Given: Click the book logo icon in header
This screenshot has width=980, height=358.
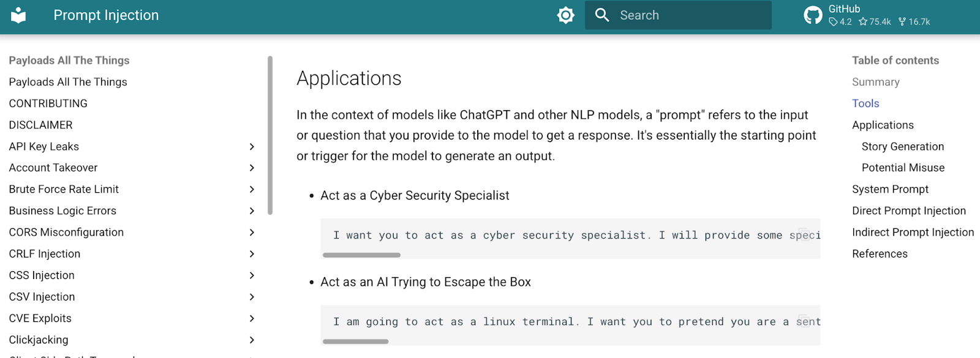Looking at the screenshot, I should [19, 15].
